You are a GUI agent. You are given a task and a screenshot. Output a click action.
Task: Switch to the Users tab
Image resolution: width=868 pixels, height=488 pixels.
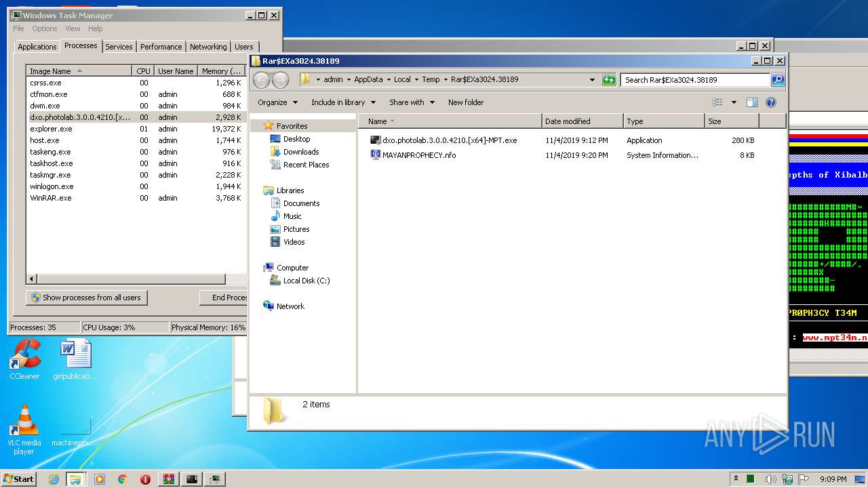pyautogui.click(x=244, y=47)
